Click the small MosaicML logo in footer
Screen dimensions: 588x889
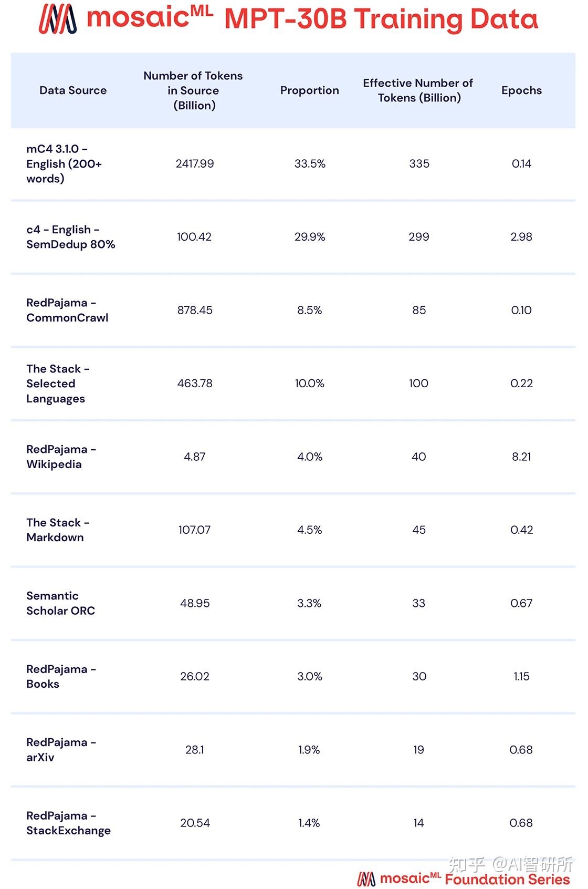366,879
